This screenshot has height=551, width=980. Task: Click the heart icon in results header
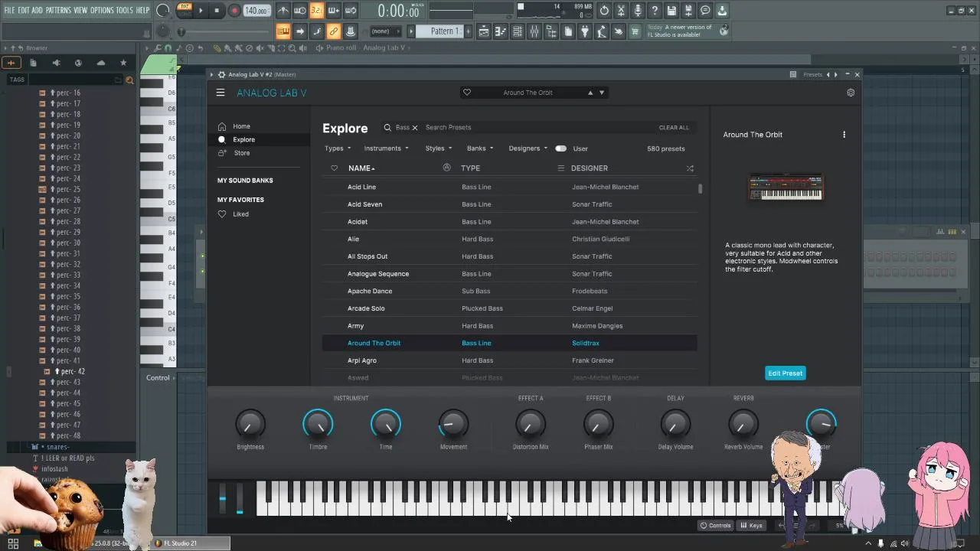pos(334,168)
